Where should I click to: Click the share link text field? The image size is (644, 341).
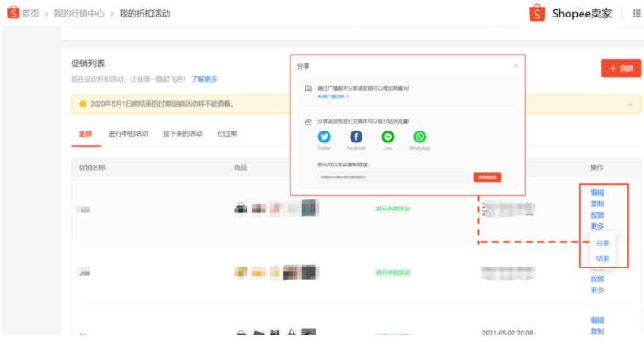click(x=393, y=177)
